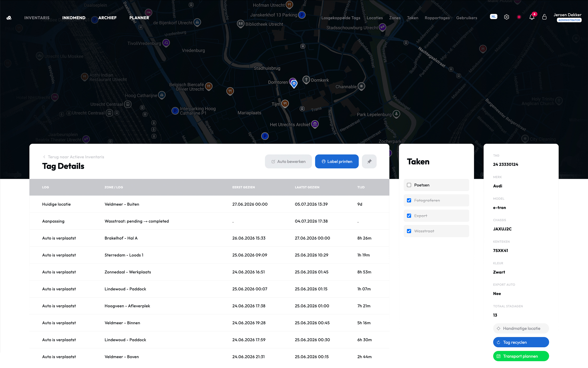Click the TIJD column header
588x368 pixels.
coord(361,187)
